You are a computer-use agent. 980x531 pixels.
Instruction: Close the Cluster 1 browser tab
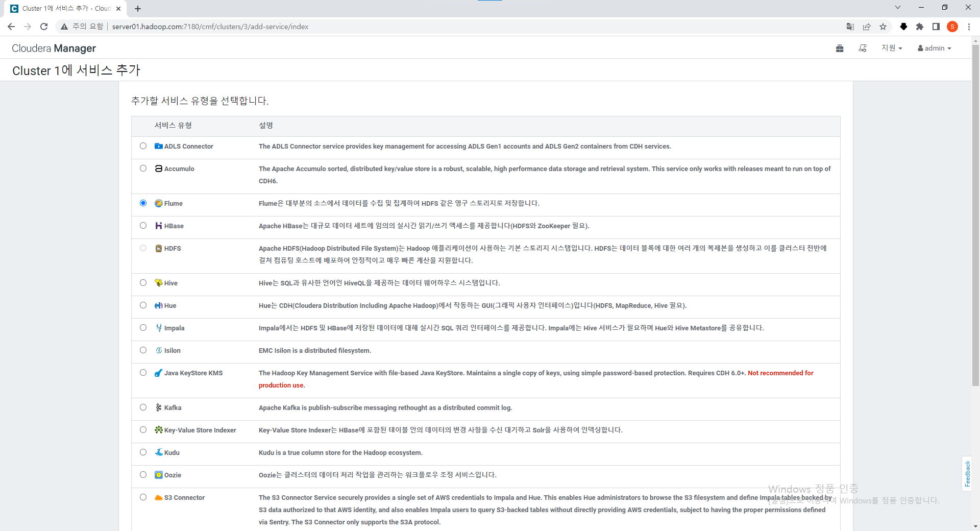click(x=118, y=9)
